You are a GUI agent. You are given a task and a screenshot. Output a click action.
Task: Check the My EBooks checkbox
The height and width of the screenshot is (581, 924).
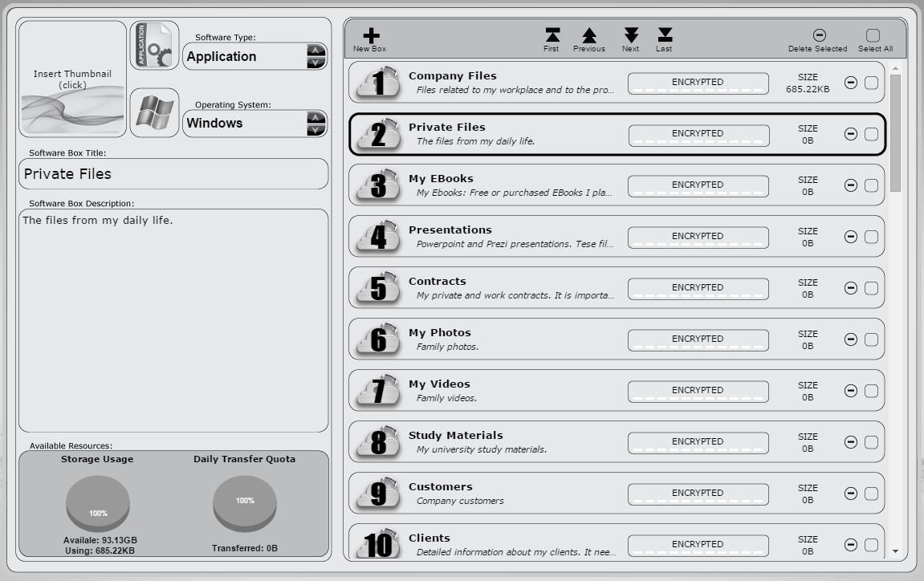871,185
